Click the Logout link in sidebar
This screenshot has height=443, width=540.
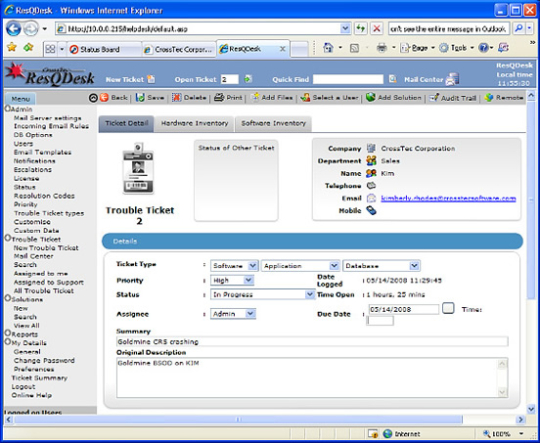point(23,387)
